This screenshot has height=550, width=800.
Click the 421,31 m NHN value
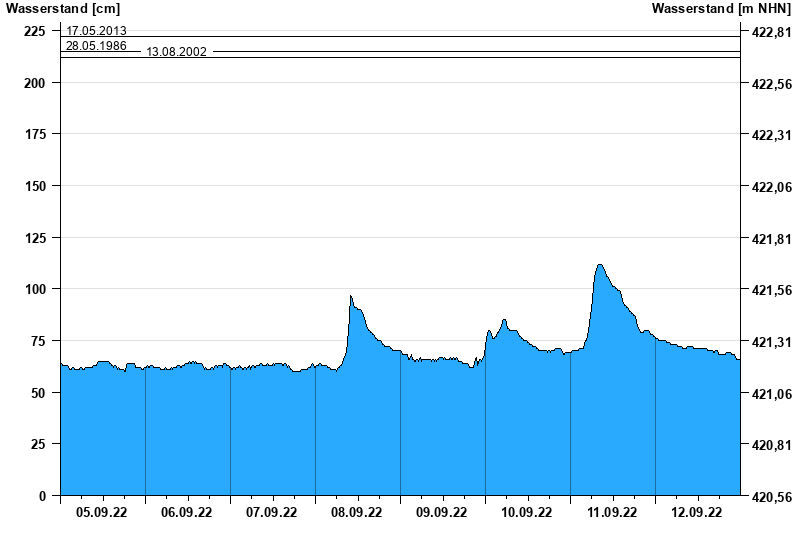click(x=772, y=342)
